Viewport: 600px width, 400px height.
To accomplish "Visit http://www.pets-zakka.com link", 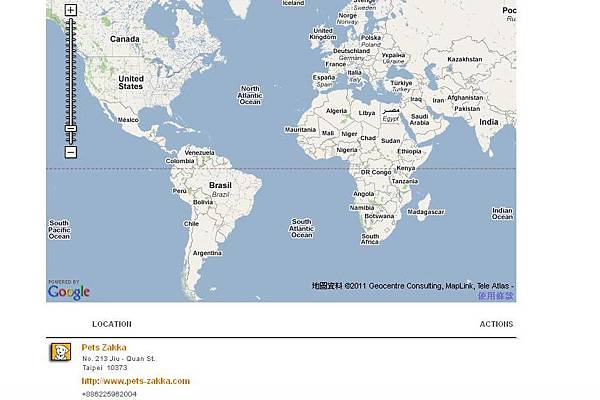I will (136, 381).
